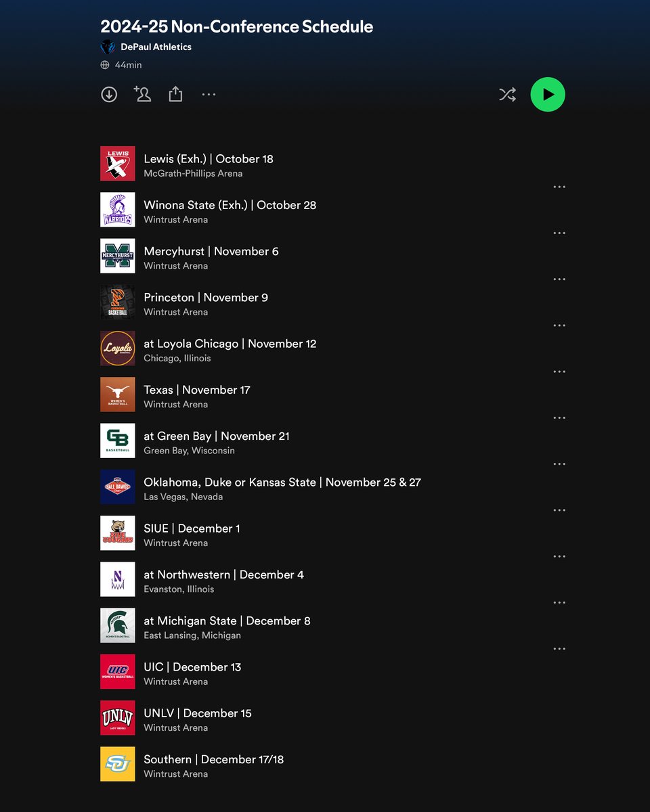Screen dimensions: 650x812
Task: Click the Lewis logo thumbnail
Action: coord(118,164)
